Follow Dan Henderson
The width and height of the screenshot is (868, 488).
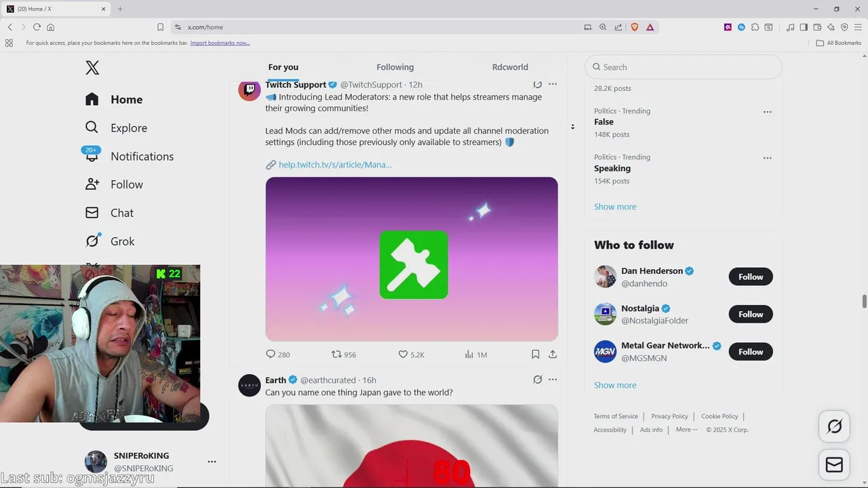[751, 277]
